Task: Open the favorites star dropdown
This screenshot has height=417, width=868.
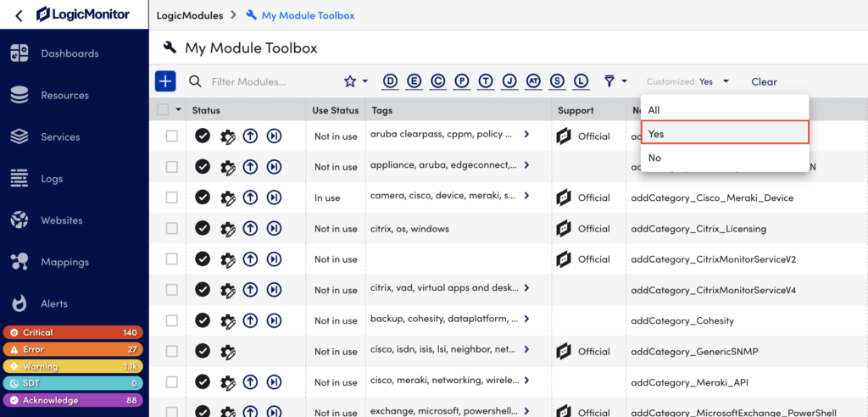Action: point(356,81)
